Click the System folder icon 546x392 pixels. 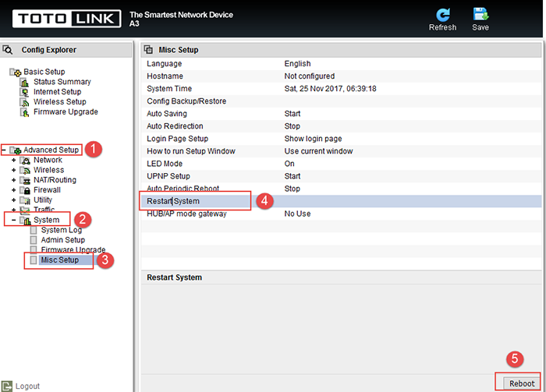[x=25, y=221]
